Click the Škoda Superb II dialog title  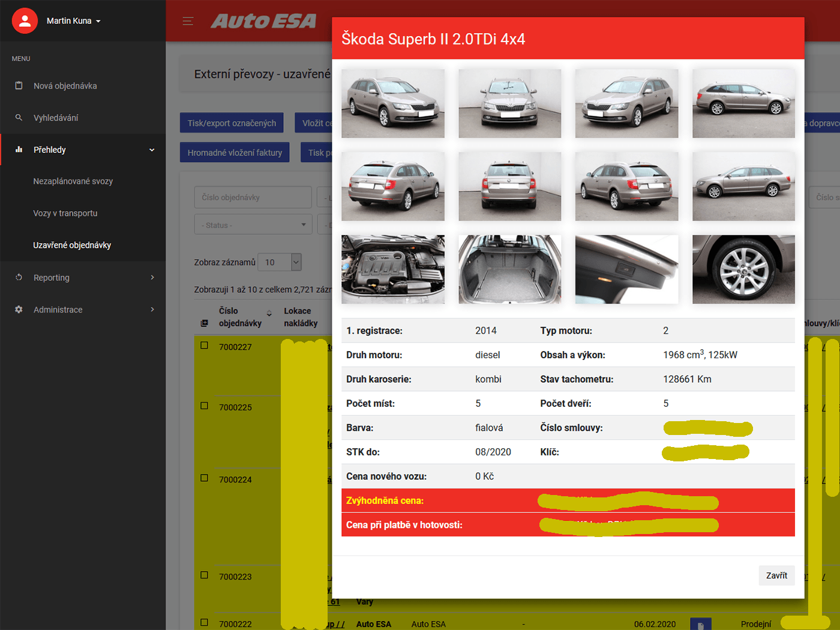pos(433,39)
